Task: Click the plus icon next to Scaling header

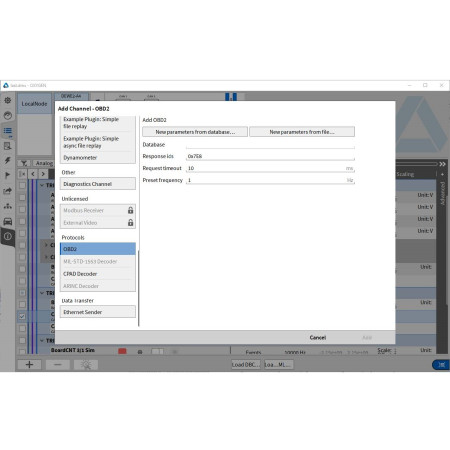Action: (x=442, y=174)
